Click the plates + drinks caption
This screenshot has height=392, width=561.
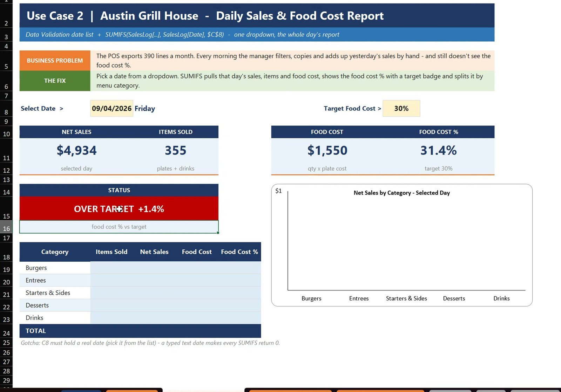point(176,169)
